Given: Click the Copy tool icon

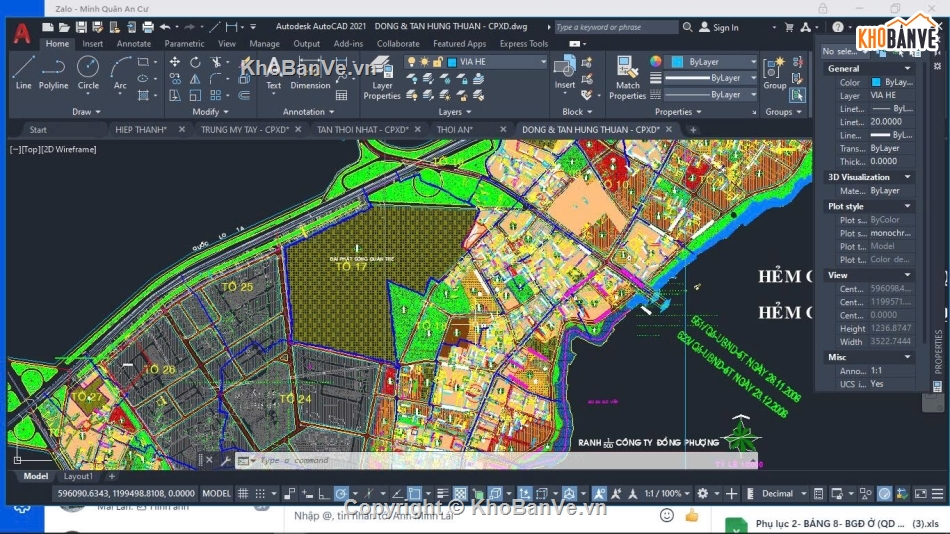Looking at the screenshot, I should [174, 79].
